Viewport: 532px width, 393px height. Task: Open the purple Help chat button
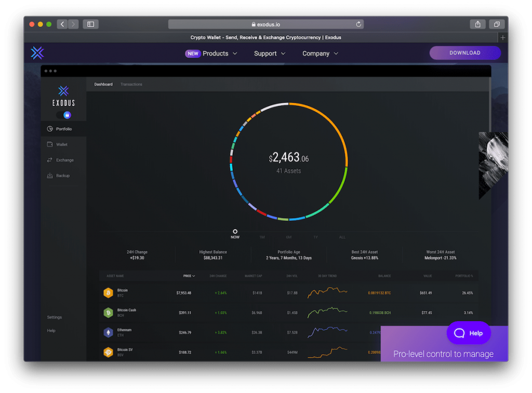coord(469,333)
